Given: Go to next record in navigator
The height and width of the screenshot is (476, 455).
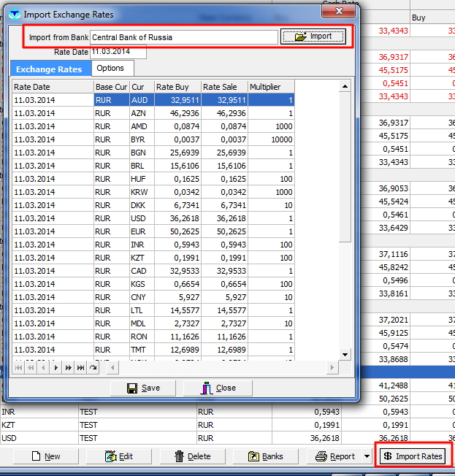Looking at the screenshot, I should (56, 368).
